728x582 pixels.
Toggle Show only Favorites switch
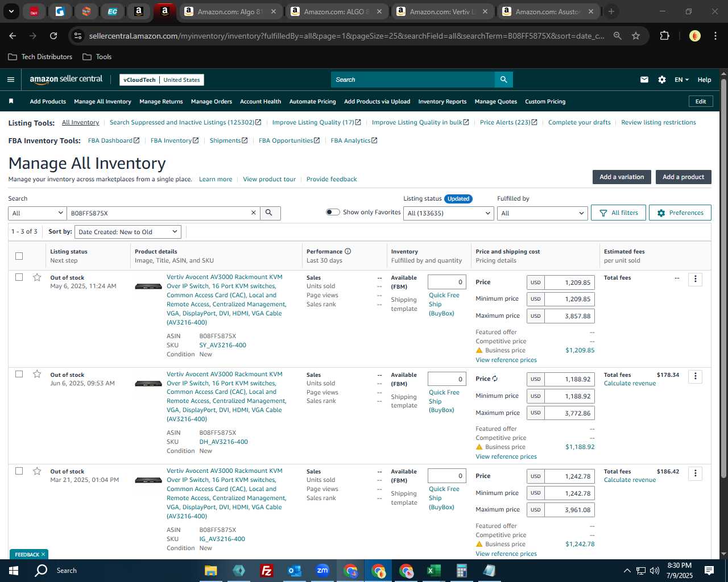point(333,212)
